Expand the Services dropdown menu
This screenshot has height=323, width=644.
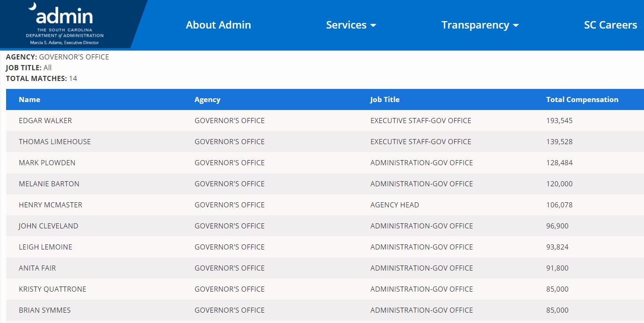tap(351, 25)
